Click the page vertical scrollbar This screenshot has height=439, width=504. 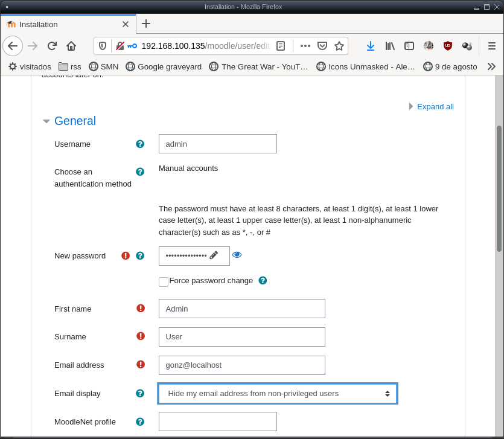tap(499, 188)
